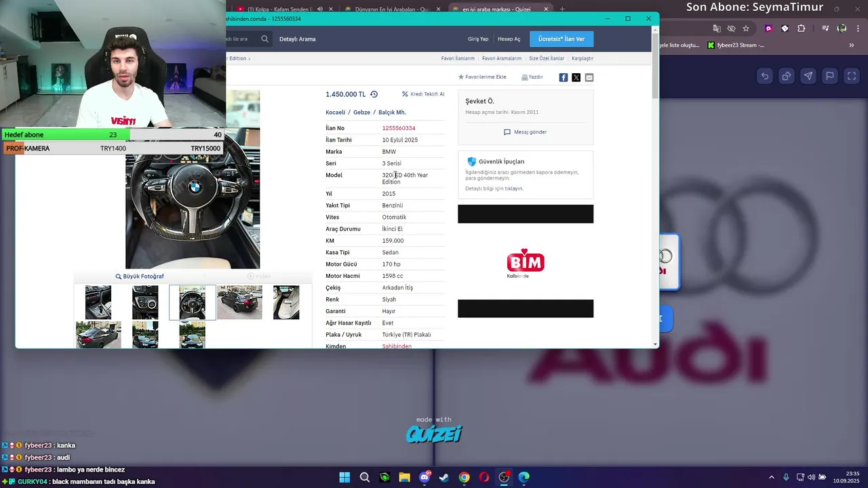
Task: Share the listing by email envelope icon
Action: (589, 77)
